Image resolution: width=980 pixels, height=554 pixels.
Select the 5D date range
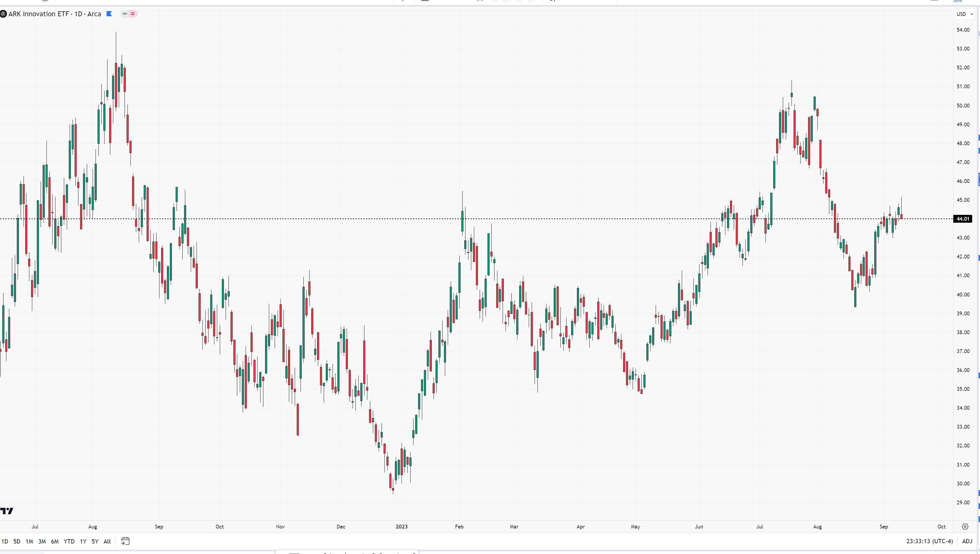17,541
